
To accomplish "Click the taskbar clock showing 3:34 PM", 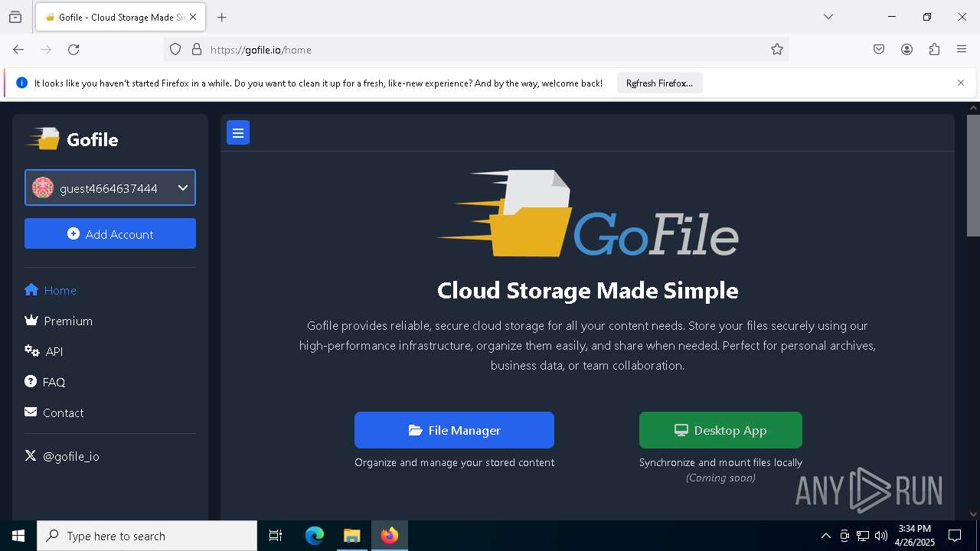I will coord(914,536).
